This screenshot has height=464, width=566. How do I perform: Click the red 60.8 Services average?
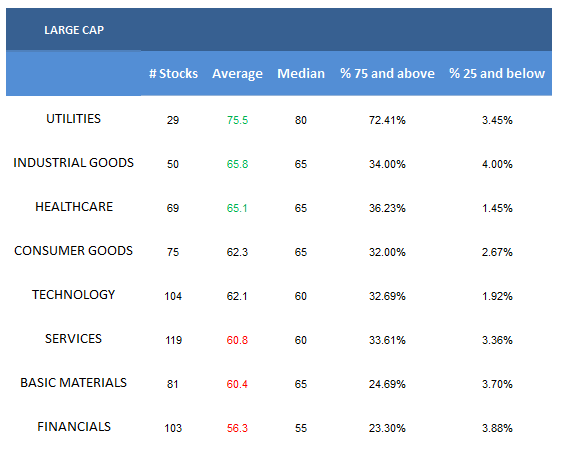(237, 340)
